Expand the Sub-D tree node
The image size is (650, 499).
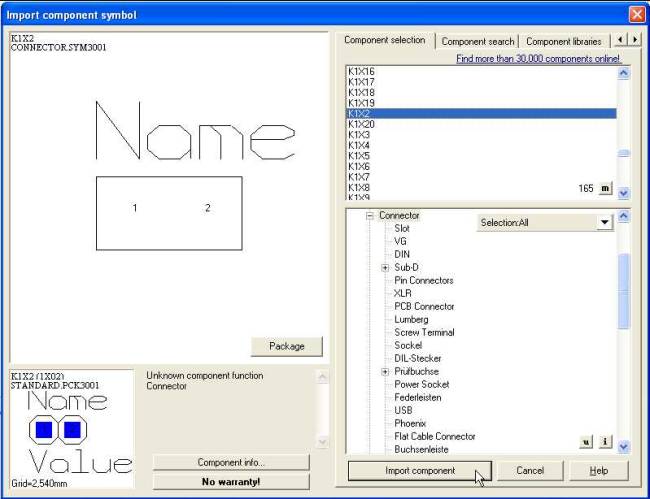385,268
